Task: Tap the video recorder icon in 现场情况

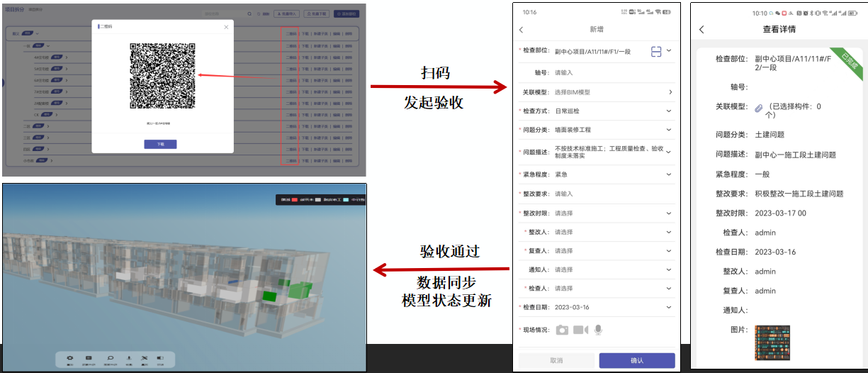Action: (581, 330)
